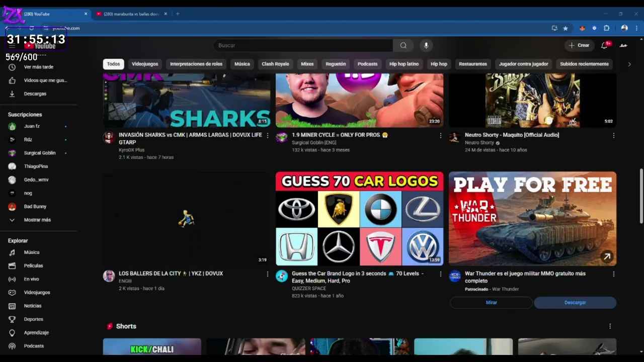The height and width of the screenshot is (362, 644).
Task: Select the Clash Royale chip
Action: click(275, 64)
